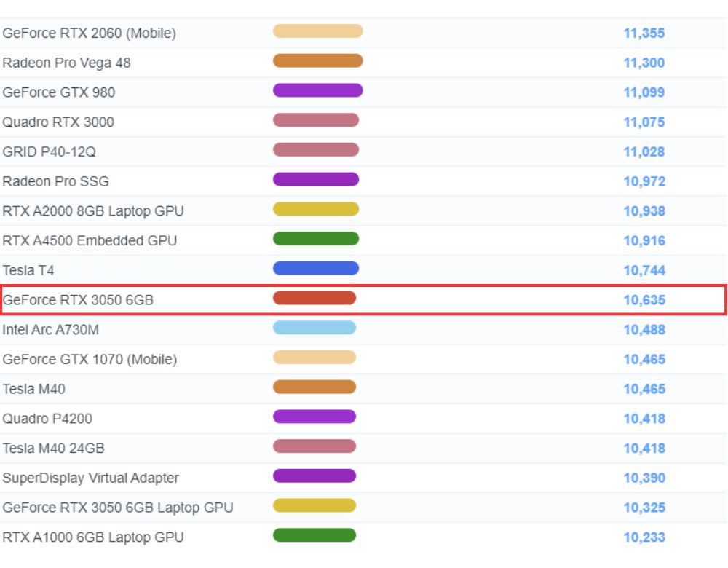Click score 10,972 for Radeon Pro SSG
The height and width of the screenshot is (568, 728).
pyautogui.click(x=644, y=181)
